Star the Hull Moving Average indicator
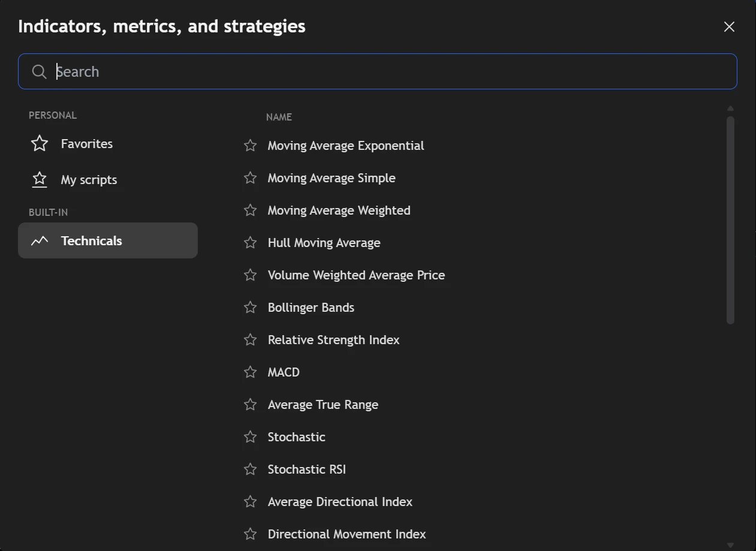Screen dimensions: 756x551 click(251, 243)
